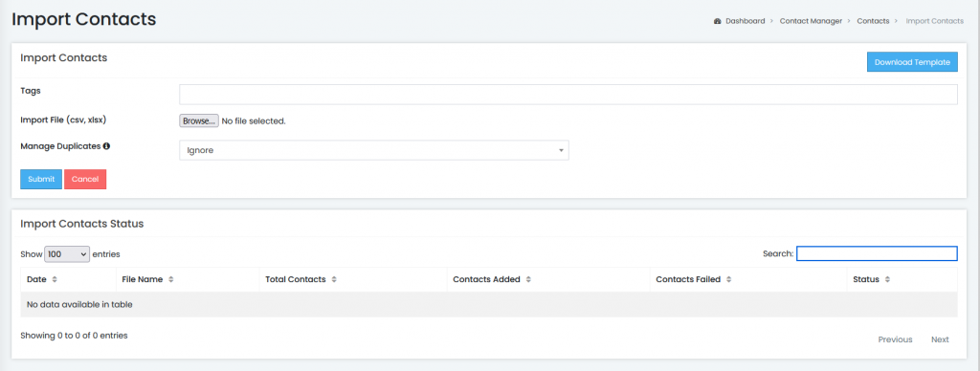980x371 pixels.
Task: Click the table Search box
Action: 877,253
